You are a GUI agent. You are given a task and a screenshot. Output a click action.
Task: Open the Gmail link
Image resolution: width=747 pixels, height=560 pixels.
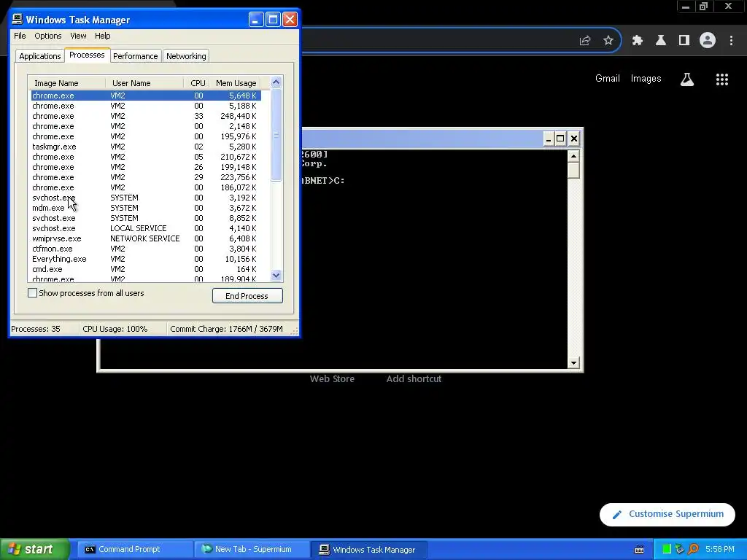point(608,79)
